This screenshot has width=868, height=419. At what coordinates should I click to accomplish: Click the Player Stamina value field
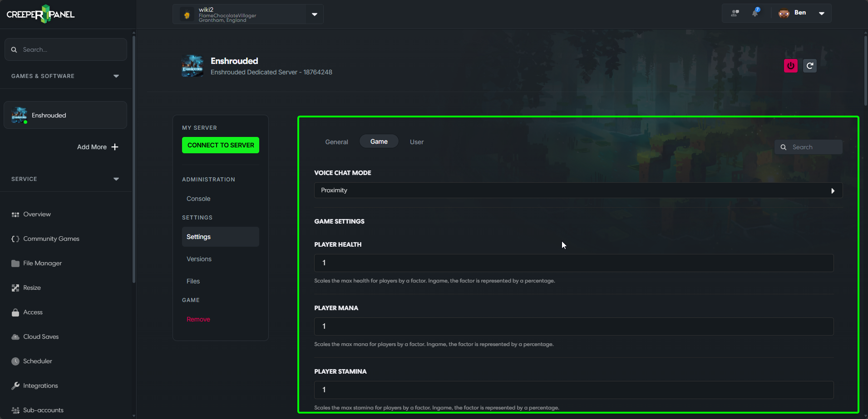tap(574, 390)
